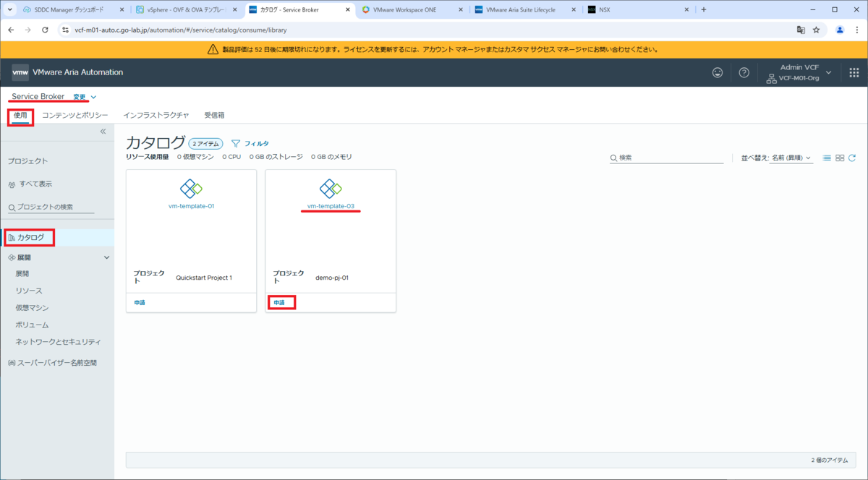Open the feedback smiley icon
The height and width of the screenshot is (480, 868).
click(717, 72)
